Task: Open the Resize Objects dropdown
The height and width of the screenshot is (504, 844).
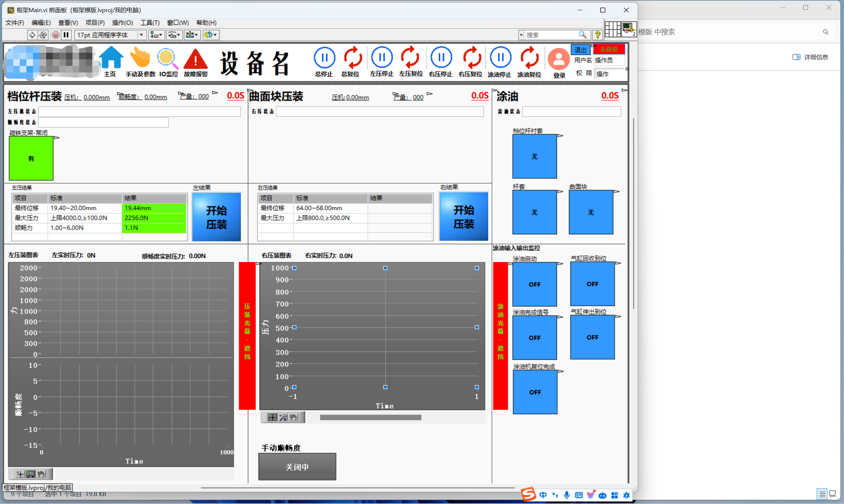Action: click(192, 35)
